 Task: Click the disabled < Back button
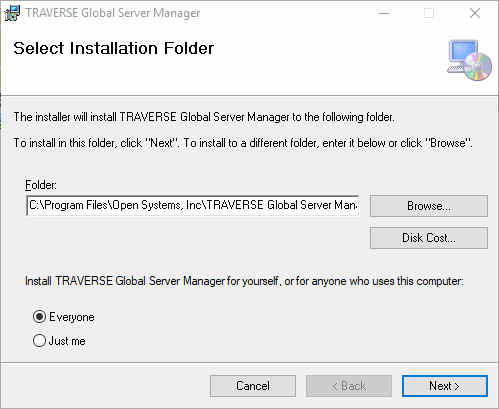point(349,386)
